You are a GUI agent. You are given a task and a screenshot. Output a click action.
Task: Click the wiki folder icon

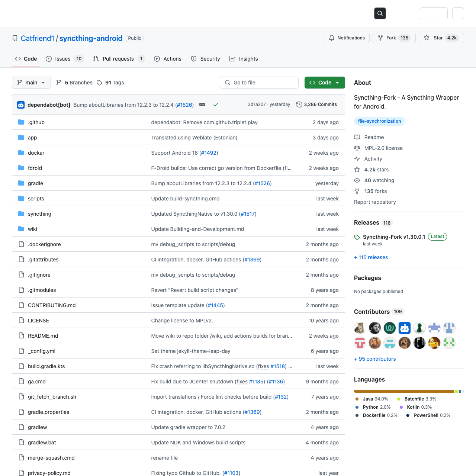pos(21,229)
